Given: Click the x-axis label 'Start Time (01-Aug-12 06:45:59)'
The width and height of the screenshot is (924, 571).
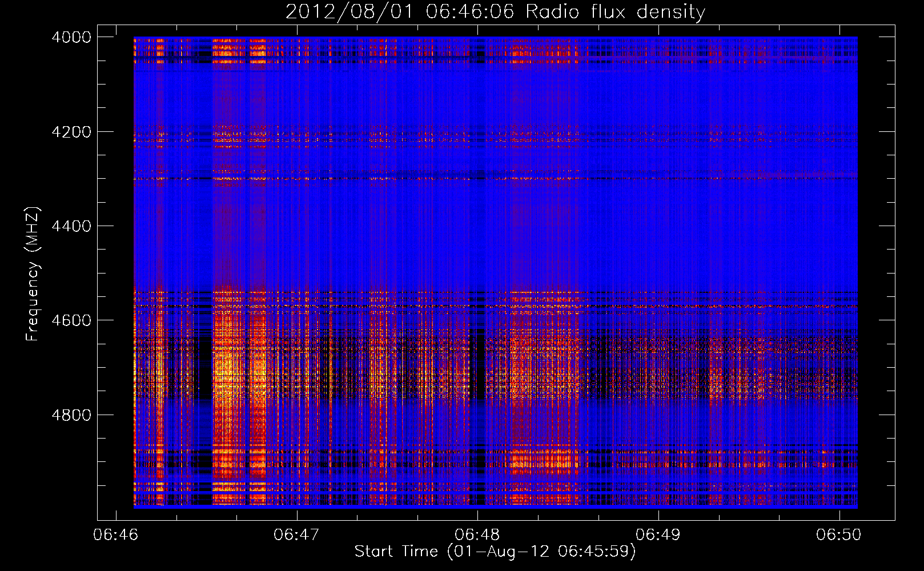Looking at the screenshot, I should 495,552.
